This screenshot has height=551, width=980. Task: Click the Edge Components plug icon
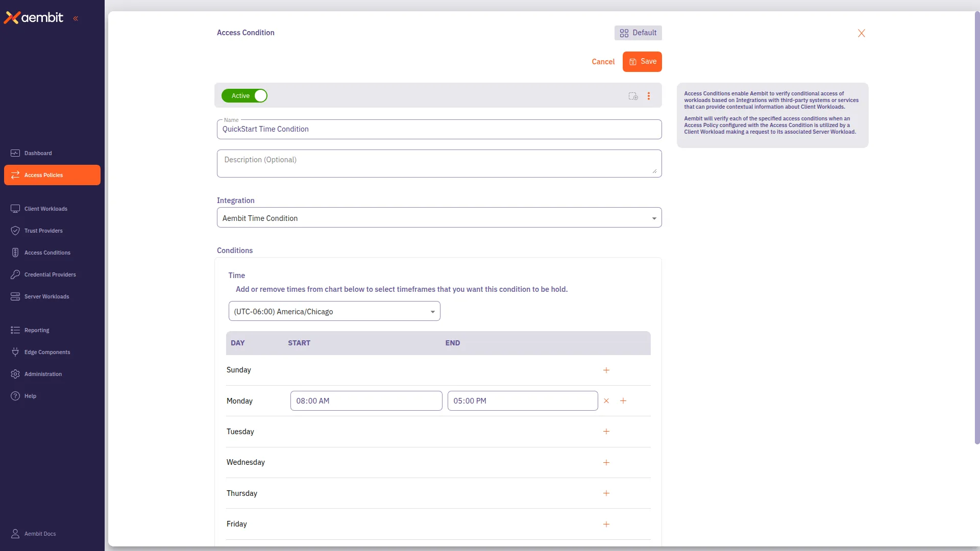pos(15,352)
